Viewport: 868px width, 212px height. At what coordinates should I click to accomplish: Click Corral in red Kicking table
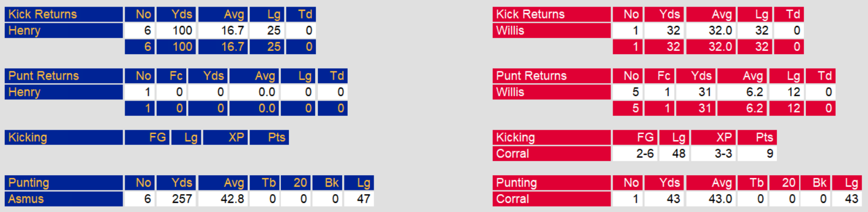[x=513, y=154]
